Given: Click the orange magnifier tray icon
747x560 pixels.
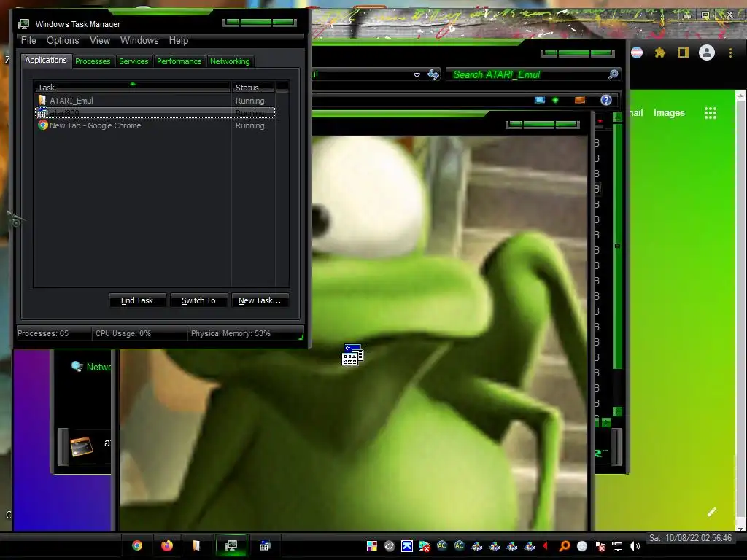Looking at the screenshot, I should tap(565, 546).
